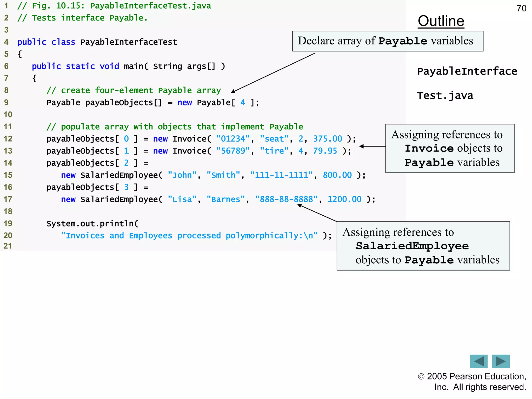The image size is (532, 399).
Task: Click 'Declare array of Payable variables' callout
Action: click(x=388, y=41)
